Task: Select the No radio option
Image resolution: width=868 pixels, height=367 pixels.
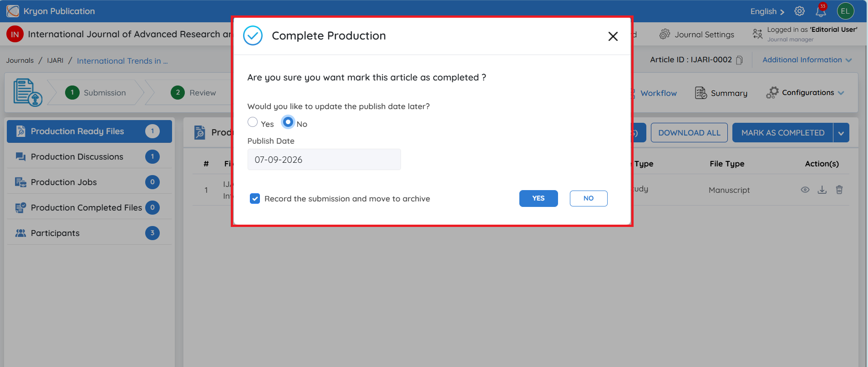Action: click(288, 122)
